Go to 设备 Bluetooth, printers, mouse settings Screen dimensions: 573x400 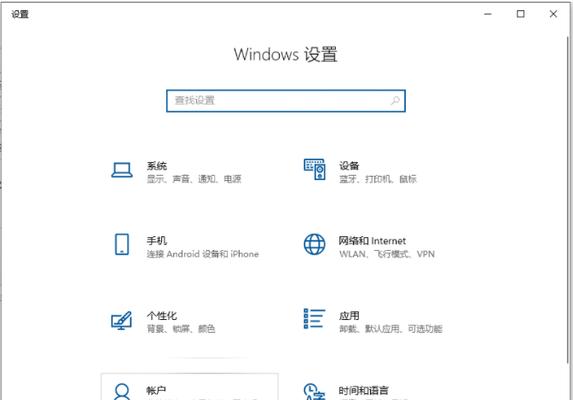pos(378,179)
